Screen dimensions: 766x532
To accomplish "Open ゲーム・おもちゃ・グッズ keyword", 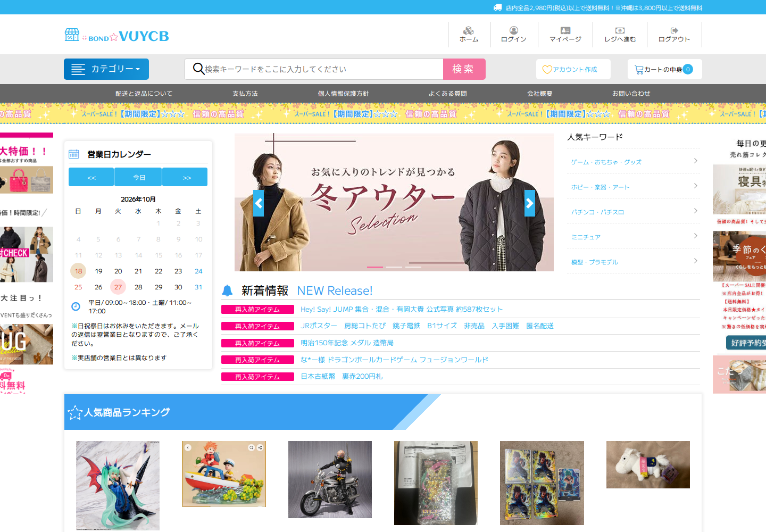I will click(606, 162).
